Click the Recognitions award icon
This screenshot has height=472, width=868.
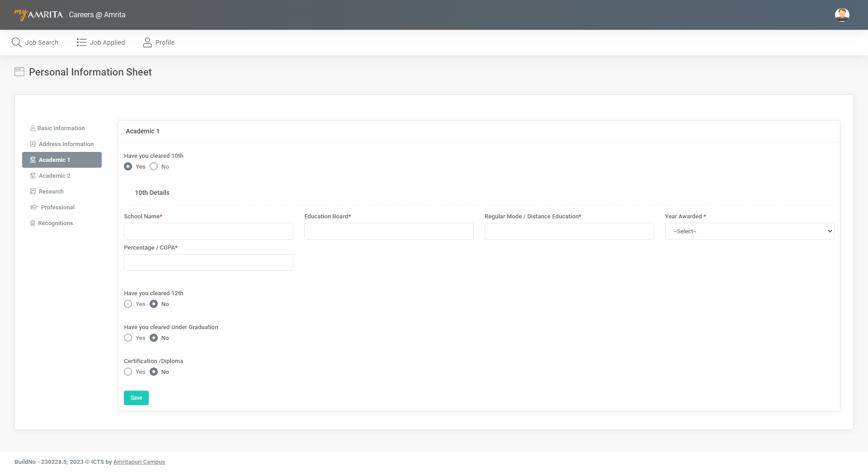pyautogui.click(x=33, y=223)
